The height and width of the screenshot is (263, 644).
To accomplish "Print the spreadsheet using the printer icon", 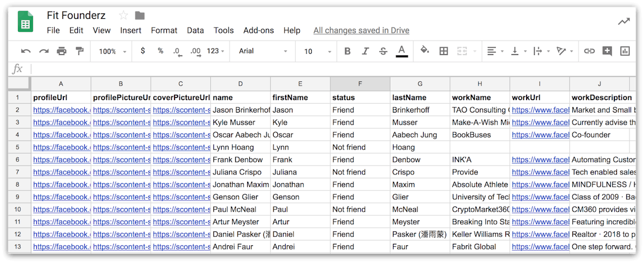I will [x=62, y=51].
